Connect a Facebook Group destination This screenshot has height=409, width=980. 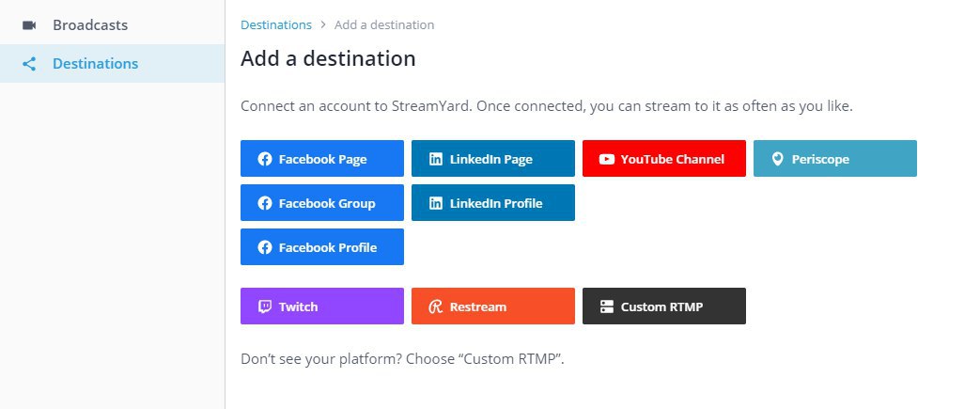coord(322,203)
